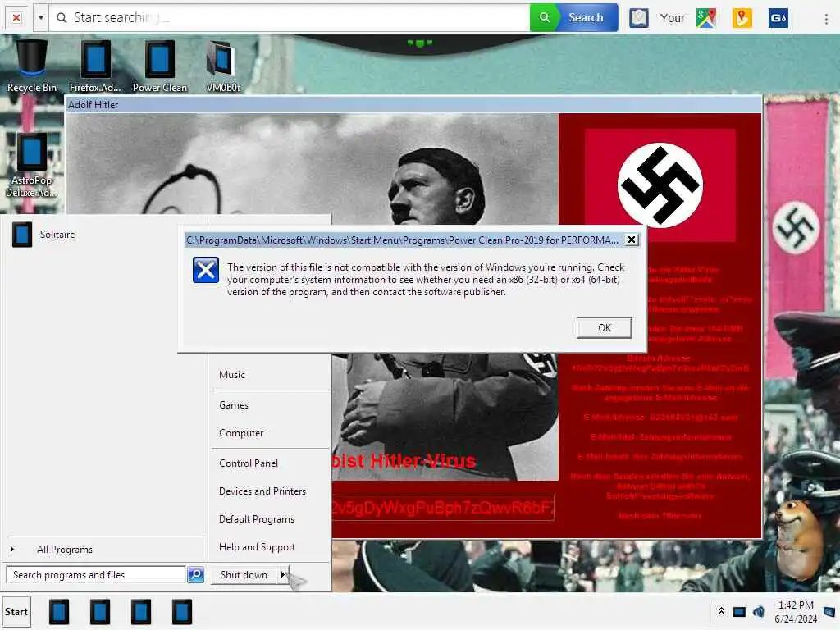This screenshot has height=630, width=840.
Task: Click the blue error X icon in the dialog
Action: pyautogui.click(x=206, y=269)
